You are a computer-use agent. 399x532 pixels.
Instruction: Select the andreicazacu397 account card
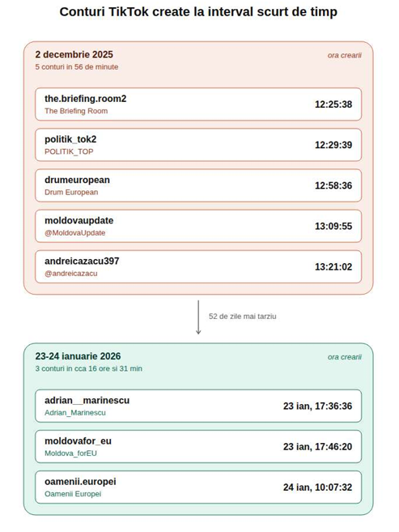[198, 266]
